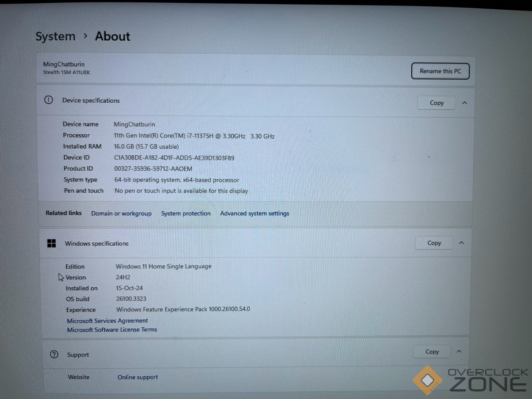Click the Device specifications info icon

[x=49, y=100]
